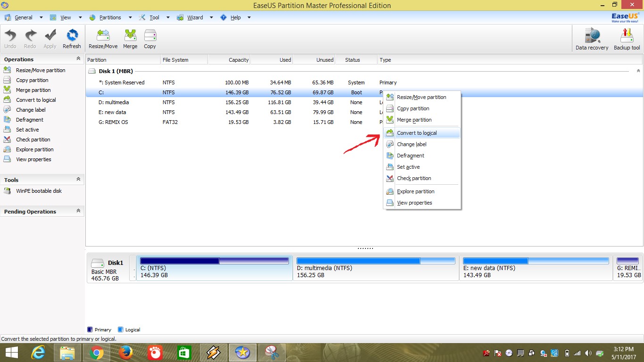This screenshot has width=644, height=362.
Task: Open the Tool menu dropdown arrow
Action: pyautogui.click(x=168, y=17)
